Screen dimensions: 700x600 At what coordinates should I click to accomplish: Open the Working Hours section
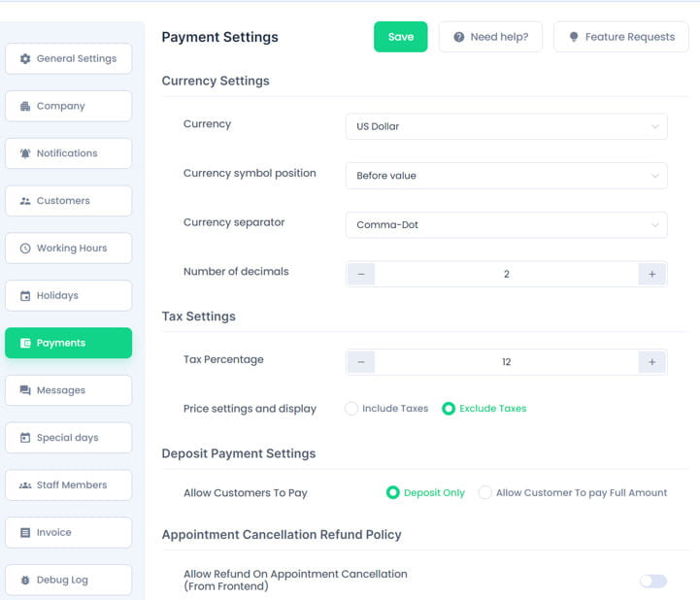coord(68,249)
